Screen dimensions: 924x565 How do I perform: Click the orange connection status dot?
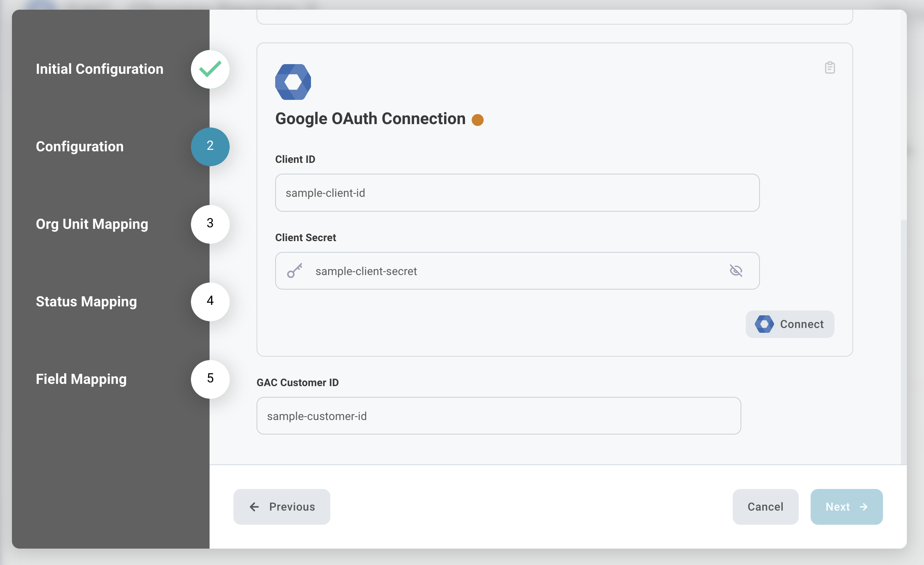pyautogui.click(x=477, y=120)
